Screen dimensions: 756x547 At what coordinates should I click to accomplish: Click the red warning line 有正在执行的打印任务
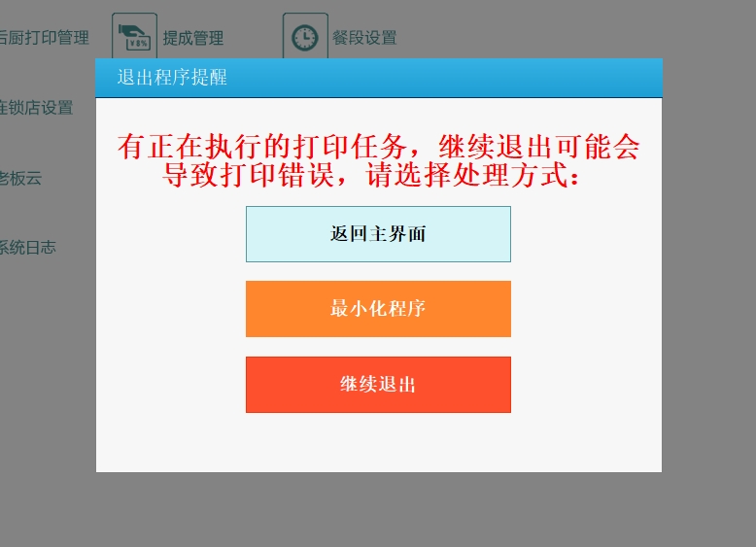tap(262, 147)
